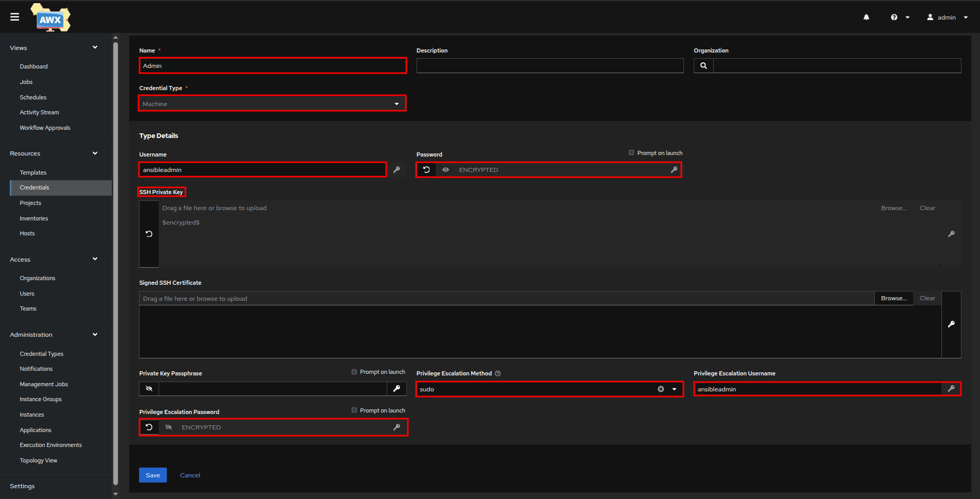Open the Credential Type dropdown
This screenshot has height=499, width=980.
[x=272, y=104]
